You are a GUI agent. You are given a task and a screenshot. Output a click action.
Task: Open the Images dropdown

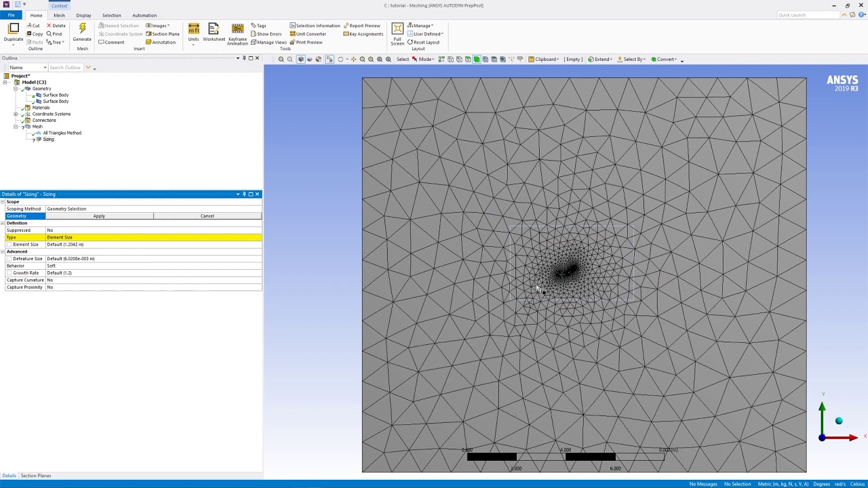point(158,26)
